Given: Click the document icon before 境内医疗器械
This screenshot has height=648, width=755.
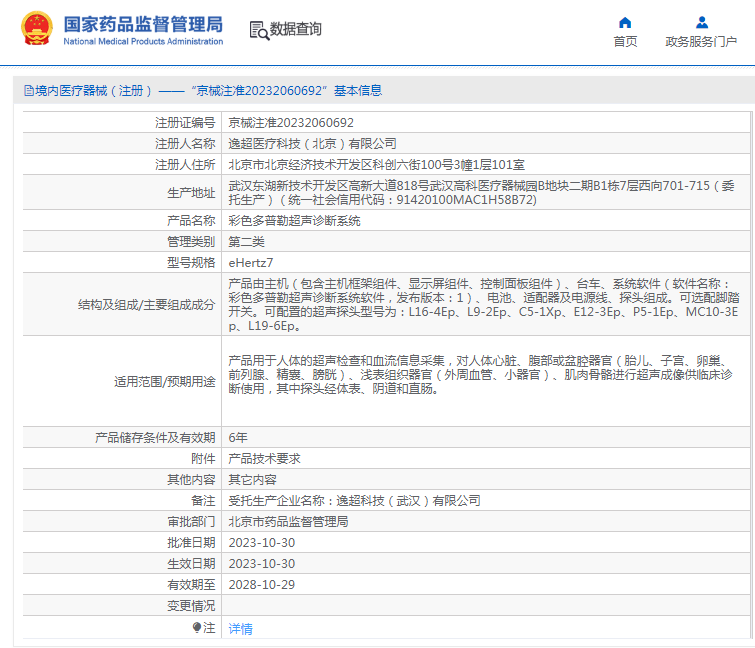Looking at the screenshot, I should coord(29,91).
